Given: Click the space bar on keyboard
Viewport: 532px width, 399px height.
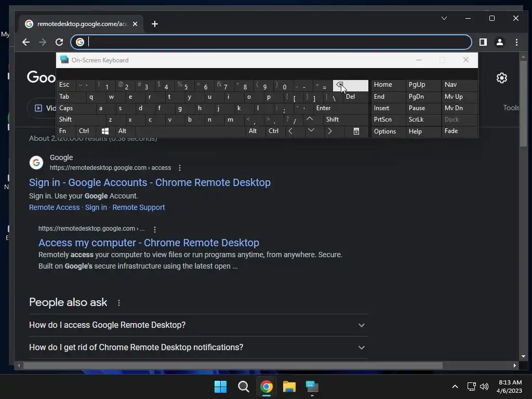Looking at the screenshot, I should click(x=190, y=131).
